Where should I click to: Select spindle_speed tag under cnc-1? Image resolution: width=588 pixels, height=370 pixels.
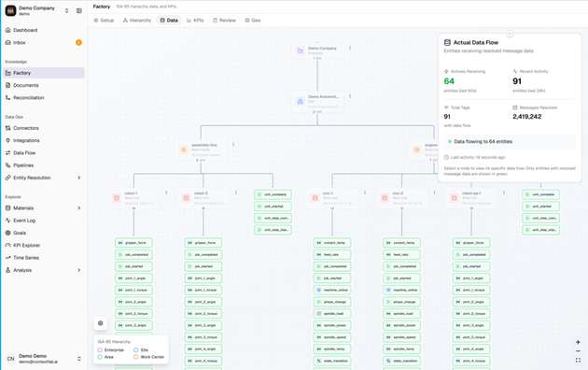(x=332, y=337)
